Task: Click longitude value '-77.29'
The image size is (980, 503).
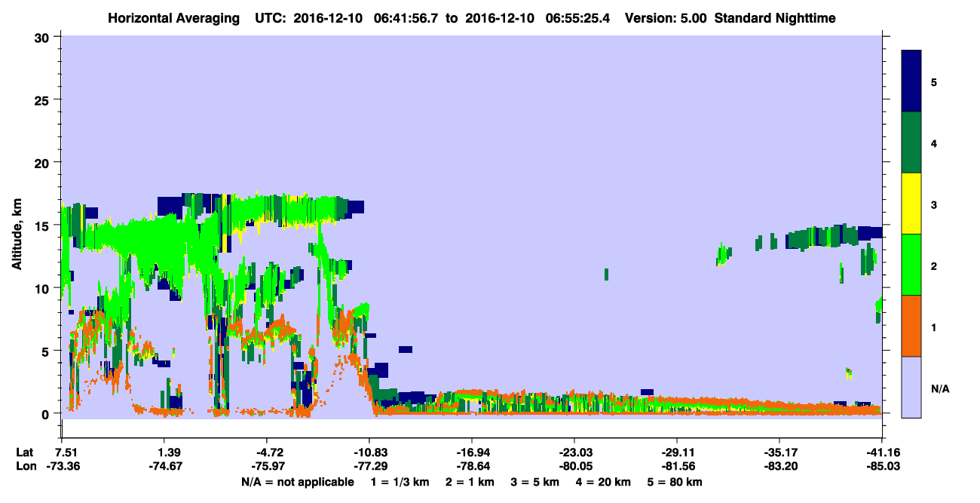Action: [x=369, y=467]
